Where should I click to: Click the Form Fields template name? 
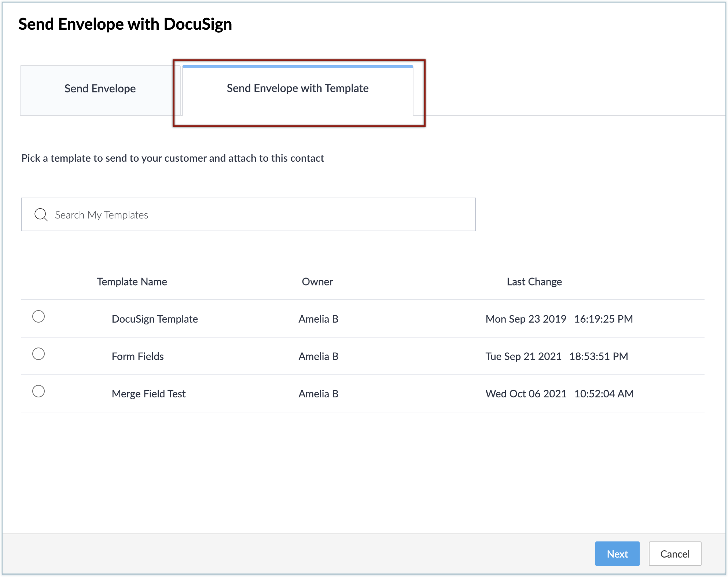point(137,356)
